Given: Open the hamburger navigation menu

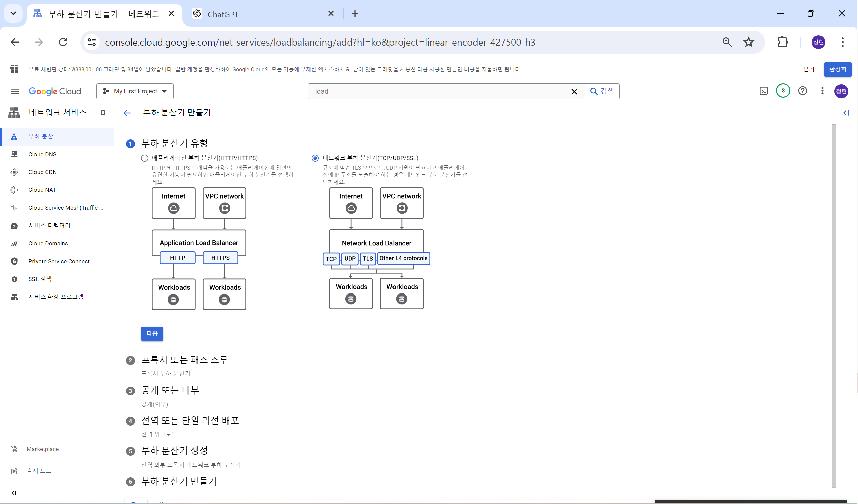Looking at the screenshot, I should [15, 91].
